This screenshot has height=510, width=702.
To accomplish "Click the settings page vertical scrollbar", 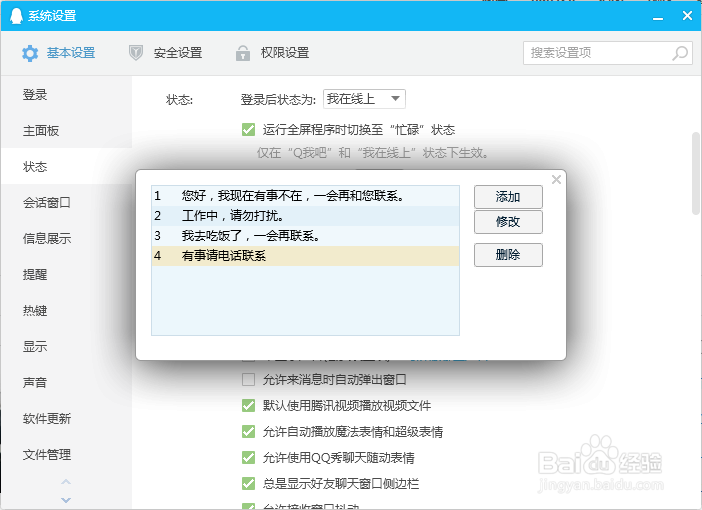I will pyautogui.click(x=696, y=174).
